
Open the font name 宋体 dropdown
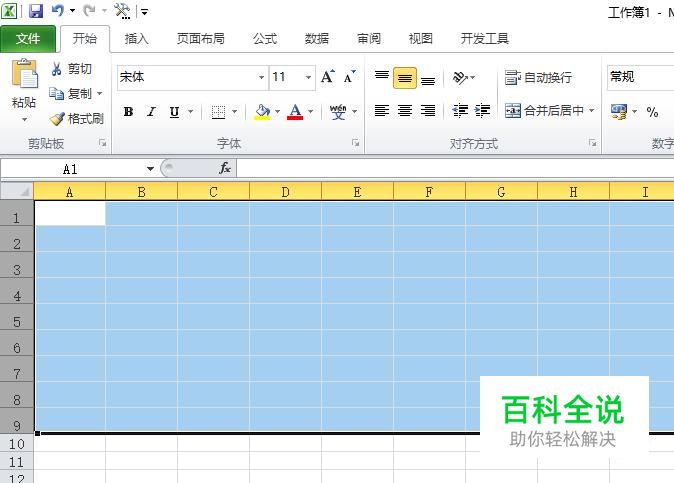[x=261, y=77]
